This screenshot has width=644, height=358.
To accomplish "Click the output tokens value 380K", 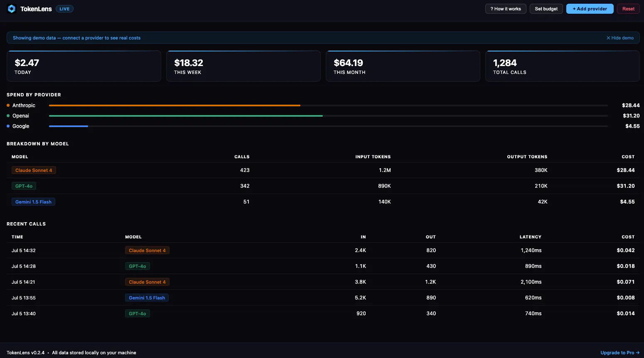I will [541, 170].
